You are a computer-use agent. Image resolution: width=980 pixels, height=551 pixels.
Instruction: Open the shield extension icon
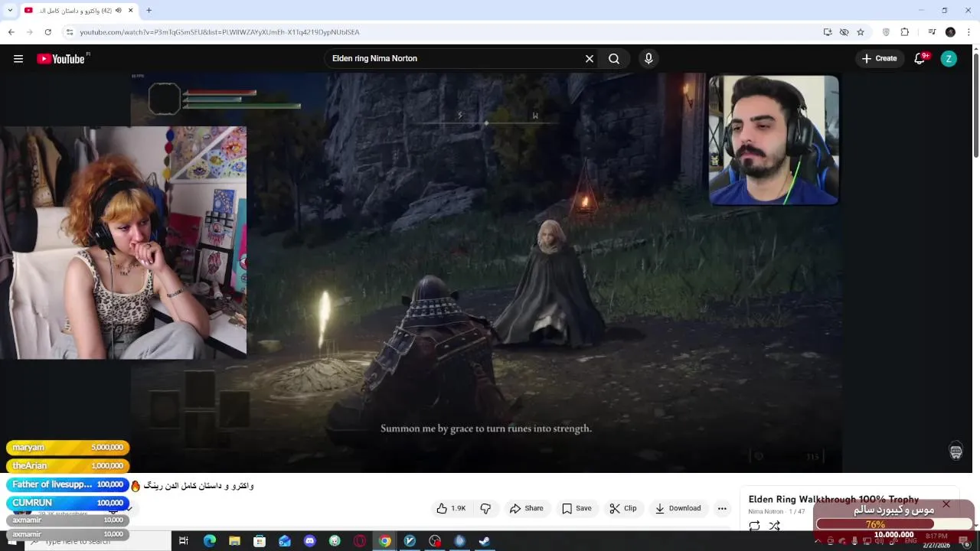point(886,32)
